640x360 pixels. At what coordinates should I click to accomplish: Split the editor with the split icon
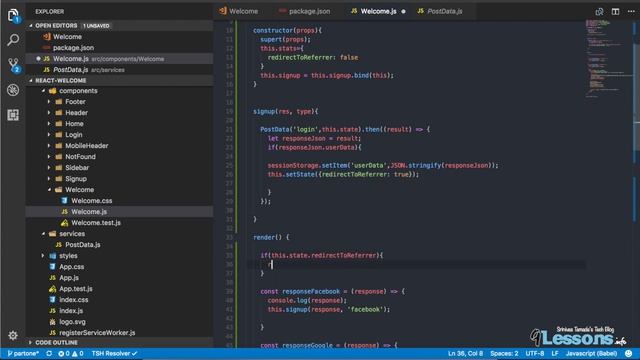tap(615, 11)
